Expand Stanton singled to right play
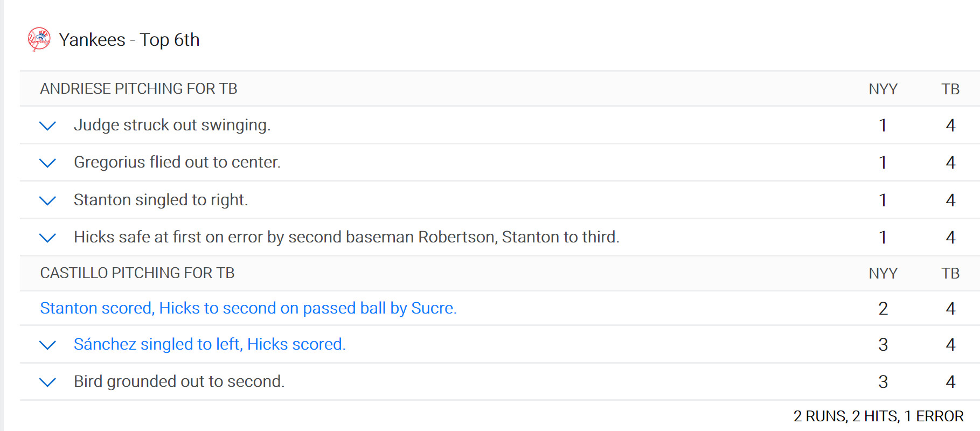980x431 pixels. click(x=48, y=200)
